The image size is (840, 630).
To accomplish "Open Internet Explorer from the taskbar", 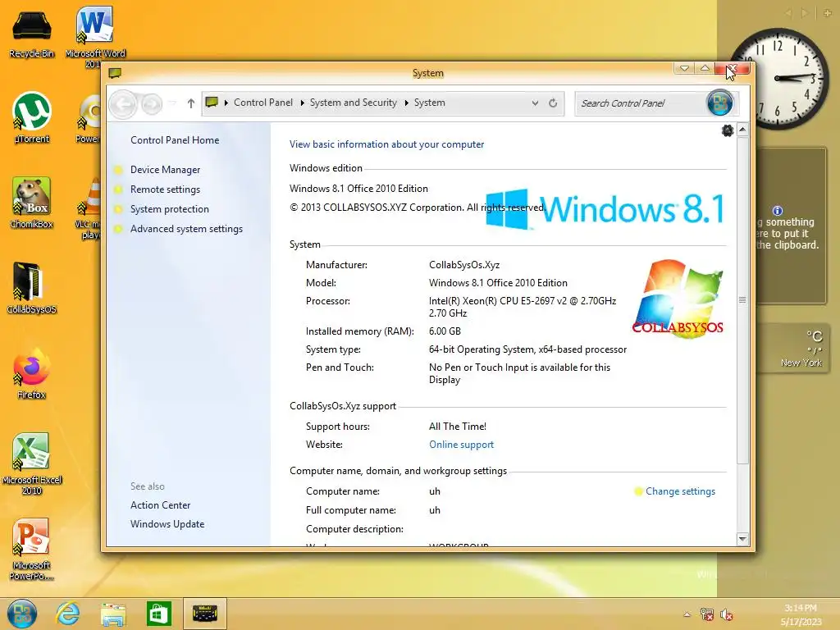I will coord(68,614).
